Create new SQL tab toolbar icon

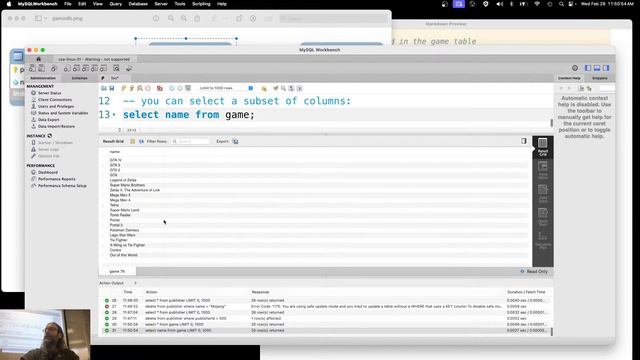32,69
